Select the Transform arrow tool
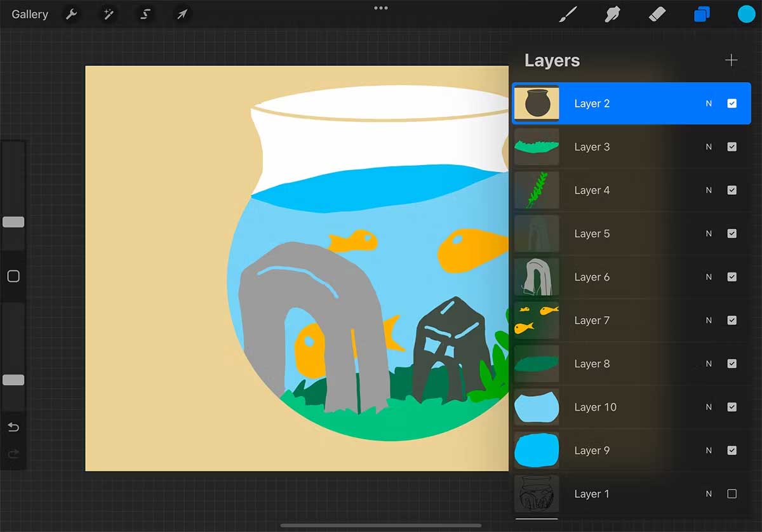The height and width of the screenshot is (532, 762). tap(182, 14)
